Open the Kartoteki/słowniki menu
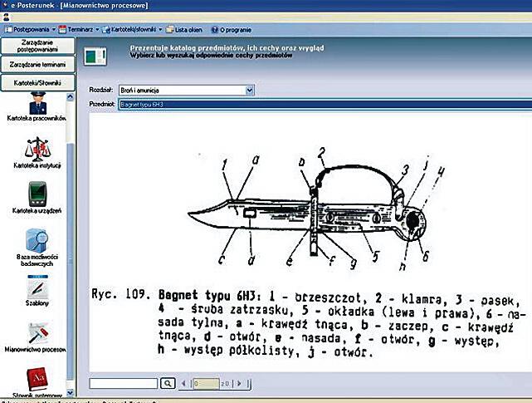Viewport: 532px width, 403px height. (x=133, y=29)
